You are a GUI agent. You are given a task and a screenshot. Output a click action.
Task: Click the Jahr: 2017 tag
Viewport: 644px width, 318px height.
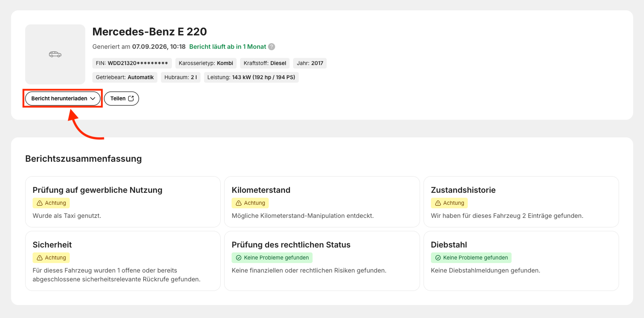pos(310,63)
